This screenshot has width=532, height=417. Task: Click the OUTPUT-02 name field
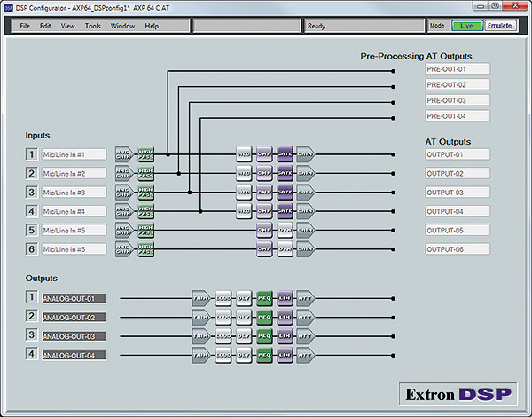(458, 174)
